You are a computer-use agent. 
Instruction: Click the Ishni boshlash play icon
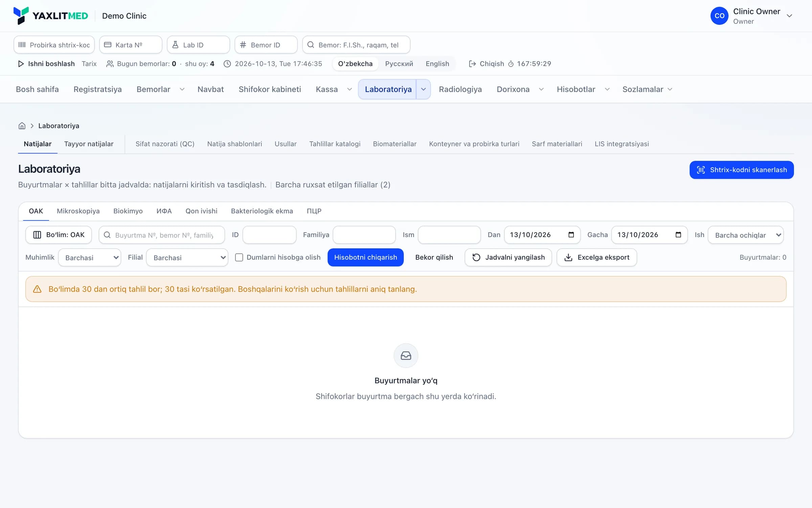click(x=21, y=64)
